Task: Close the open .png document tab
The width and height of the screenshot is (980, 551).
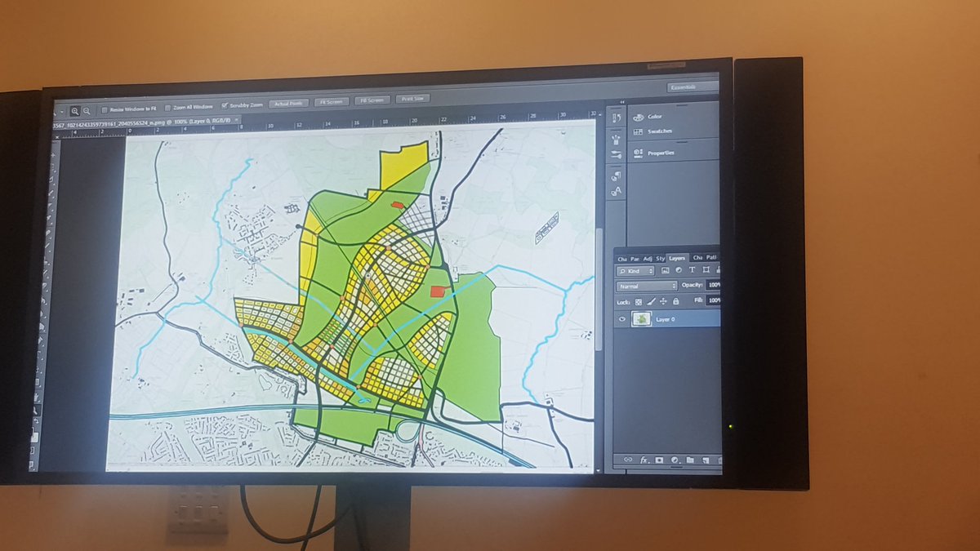Action: click(236, 119)
